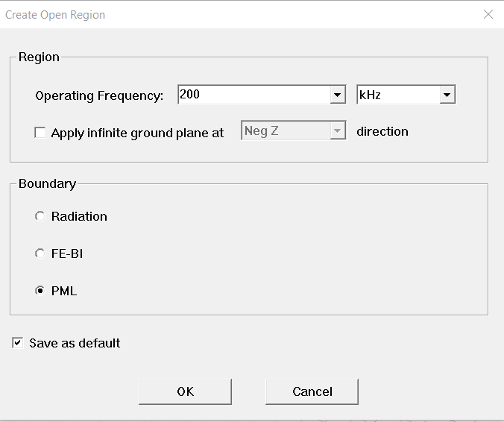Click the Region group heading
The image size is (504, 422).
click(x=39, y=57)
